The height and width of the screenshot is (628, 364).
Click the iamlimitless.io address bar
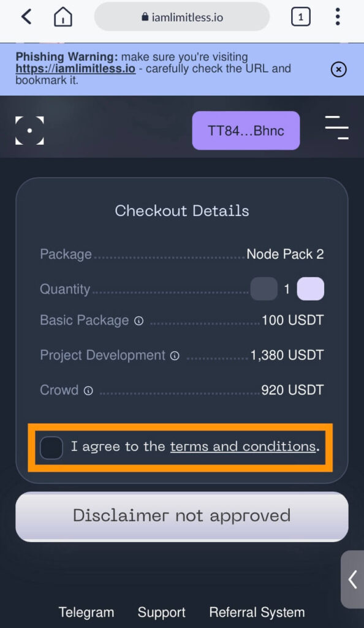181,17
